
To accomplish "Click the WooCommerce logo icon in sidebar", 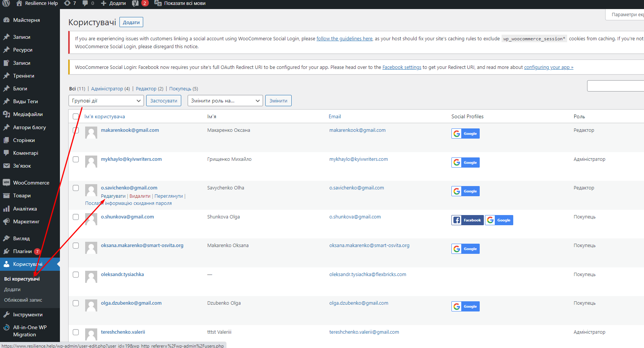I will [x=6, y=183].
